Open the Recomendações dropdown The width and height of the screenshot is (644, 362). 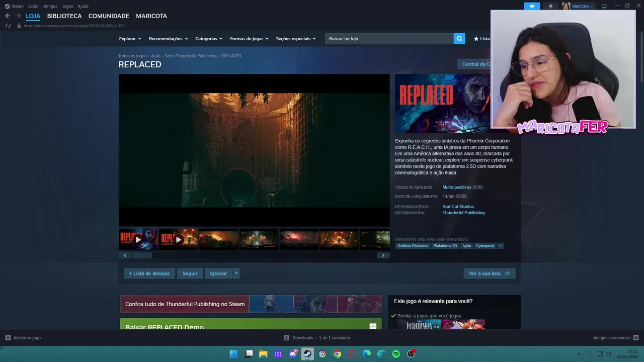pyautogui.click(x=168, y=39)
